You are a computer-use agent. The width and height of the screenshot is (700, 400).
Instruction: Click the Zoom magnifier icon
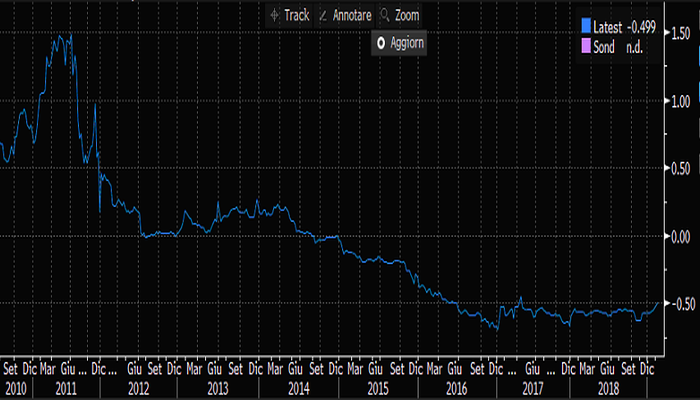point(383,16)
